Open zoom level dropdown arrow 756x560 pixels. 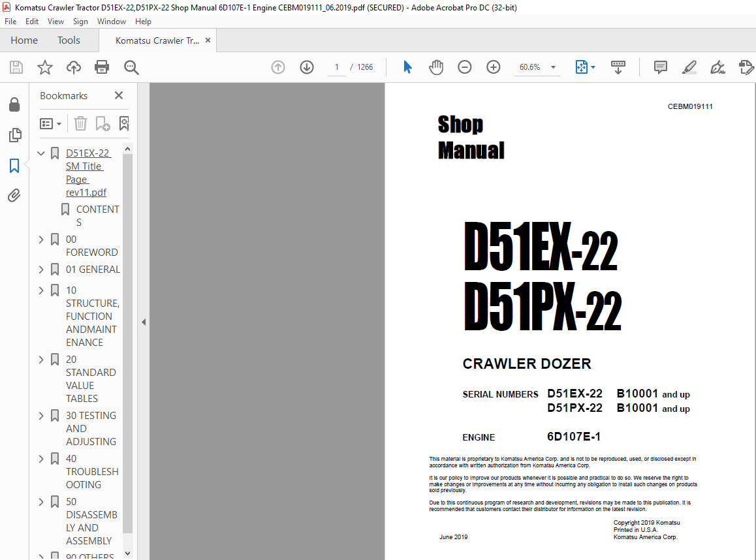tap(553, 67)
